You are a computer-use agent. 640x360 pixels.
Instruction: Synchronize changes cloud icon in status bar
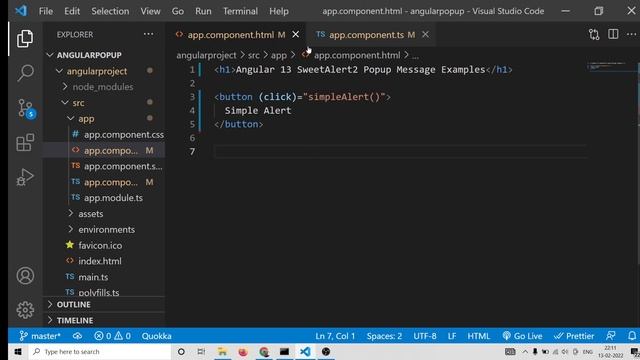tap(77, 336)
